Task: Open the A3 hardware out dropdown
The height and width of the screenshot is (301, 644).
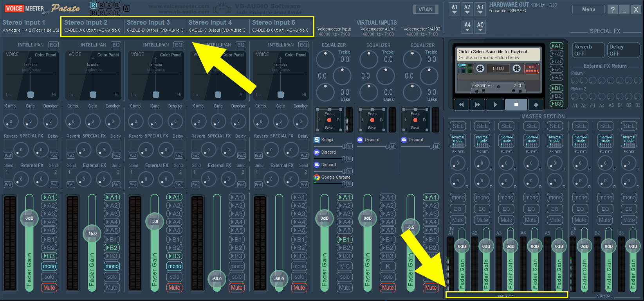Action: 480,9
